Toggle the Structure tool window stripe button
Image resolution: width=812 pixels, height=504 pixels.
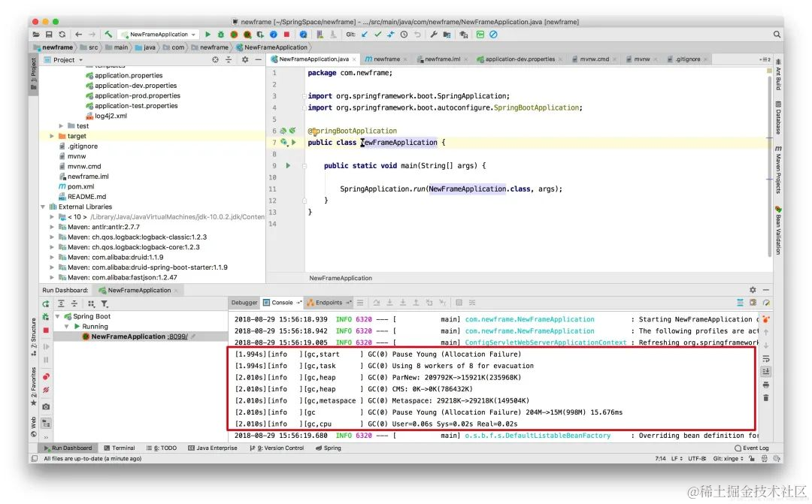[34, 337]
